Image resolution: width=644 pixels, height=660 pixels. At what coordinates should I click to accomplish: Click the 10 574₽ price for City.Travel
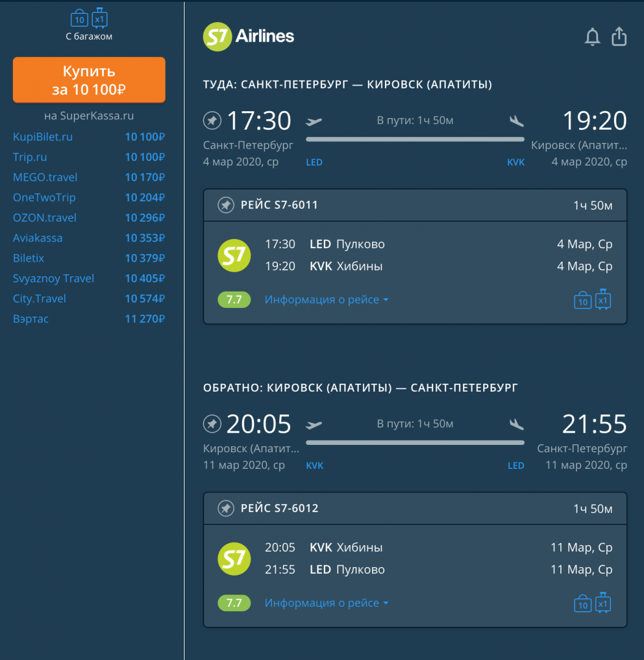[x=145, y=298]
